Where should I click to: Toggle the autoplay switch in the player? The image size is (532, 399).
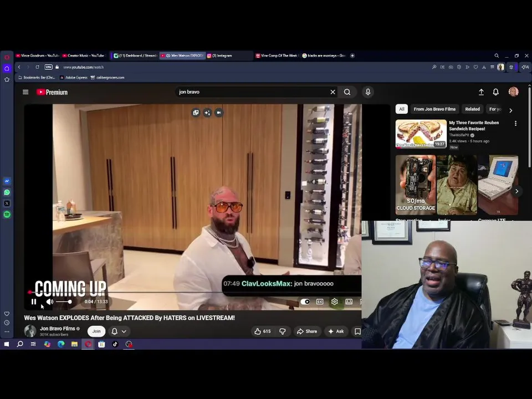pyautogui.click(x=305, y=301)
